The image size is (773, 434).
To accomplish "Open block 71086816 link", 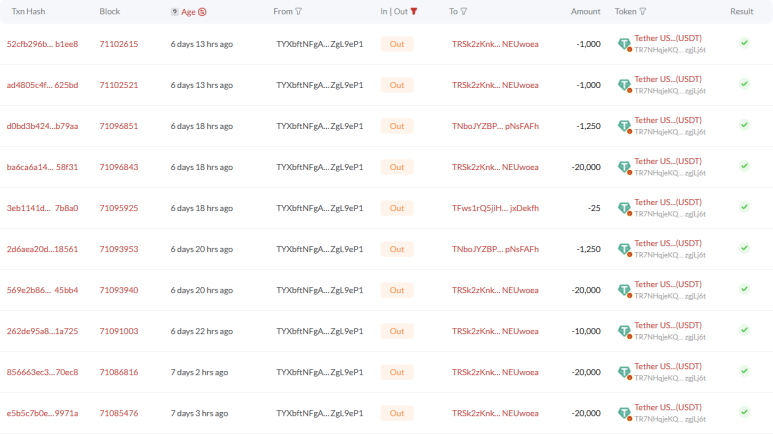I will click(119, 372).
